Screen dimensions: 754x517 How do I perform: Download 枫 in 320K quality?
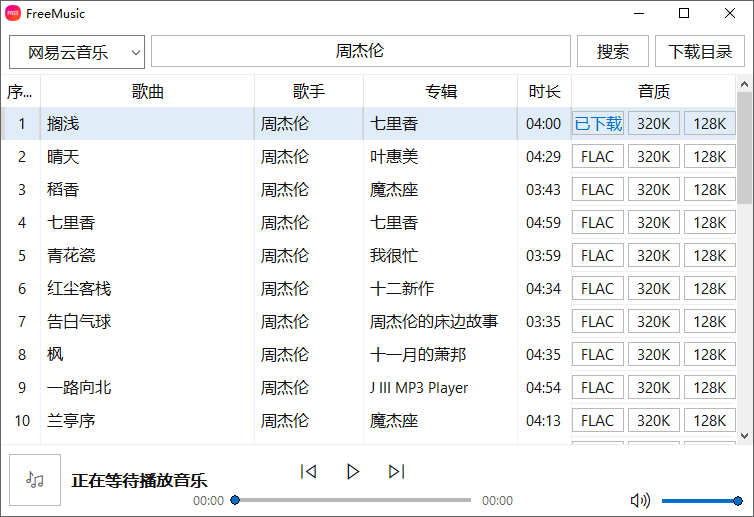653,354
